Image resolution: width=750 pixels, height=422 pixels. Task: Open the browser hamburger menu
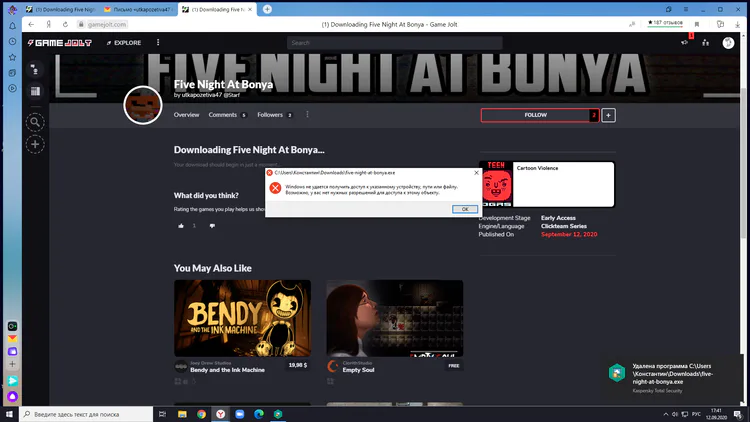pyautogui.click(x=686, y=9)
